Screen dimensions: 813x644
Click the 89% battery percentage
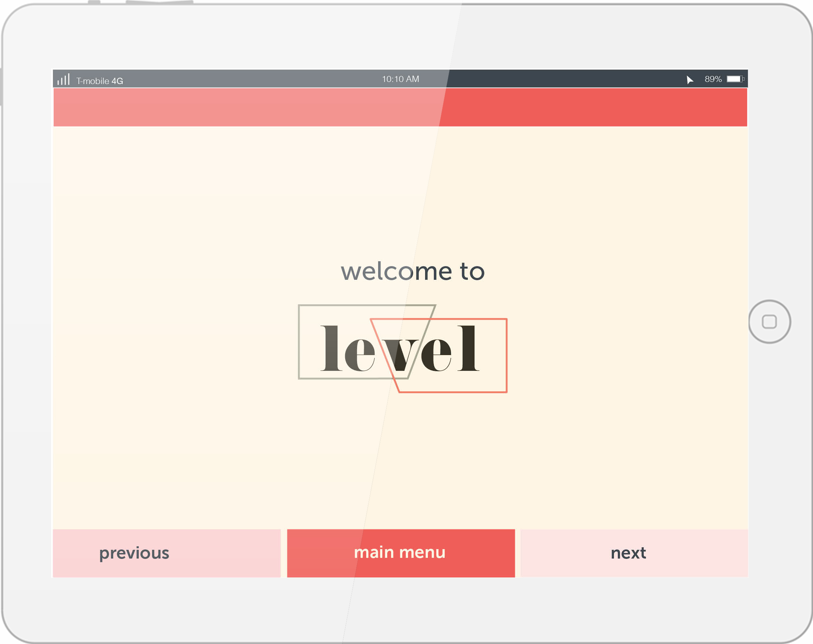pyautogui.click(x=713, y=79)
